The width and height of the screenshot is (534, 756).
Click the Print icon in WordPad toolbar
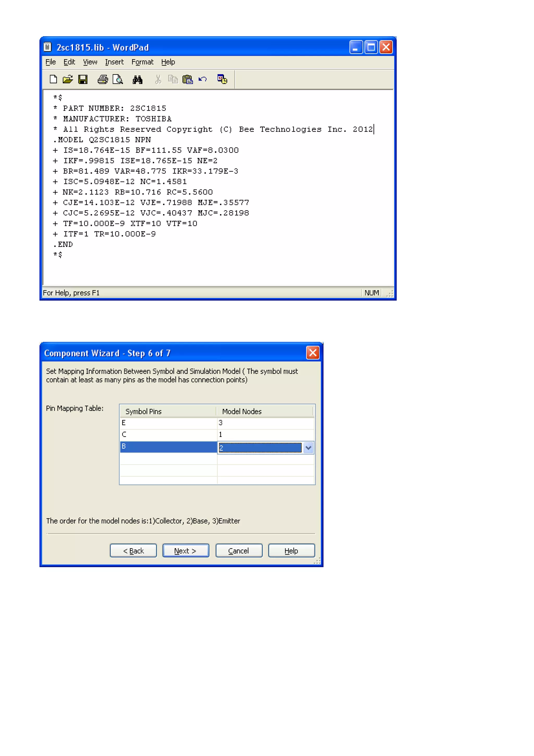[103, 79]
